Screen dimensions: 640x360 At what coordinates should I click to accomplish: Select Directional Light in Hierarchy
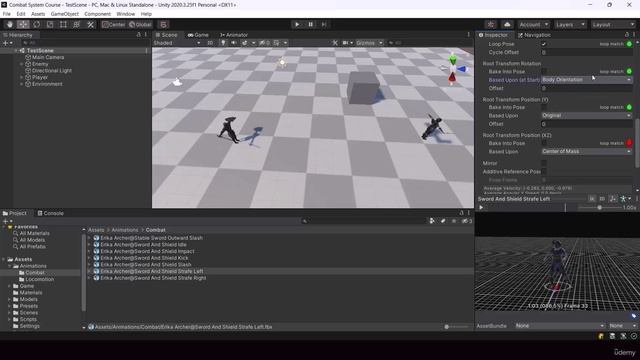[51, 71]
